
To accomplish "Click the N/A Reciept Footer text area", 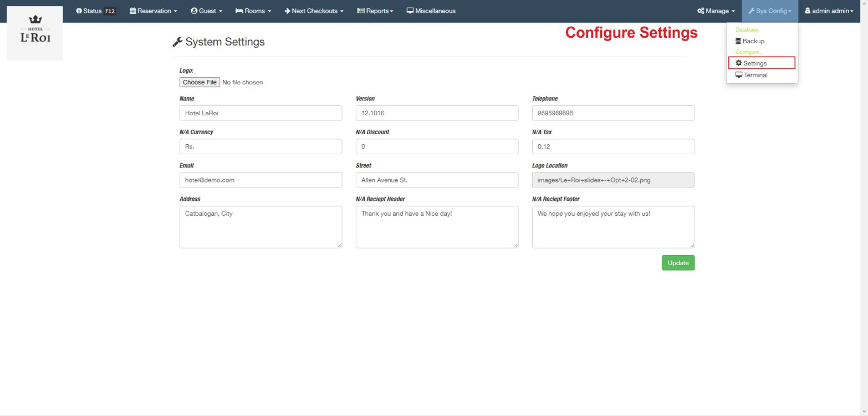I will click(x=613, y=227).
